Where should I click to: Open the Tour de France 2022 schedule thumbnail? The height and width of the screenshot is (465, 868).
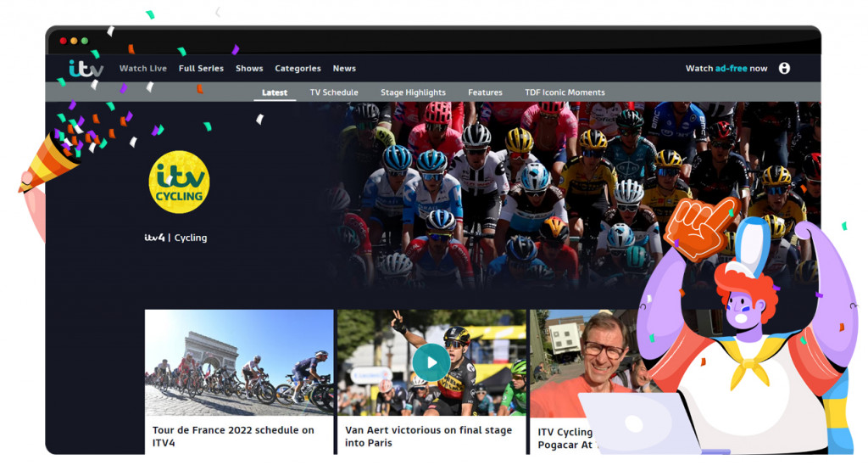click(239, 362)
